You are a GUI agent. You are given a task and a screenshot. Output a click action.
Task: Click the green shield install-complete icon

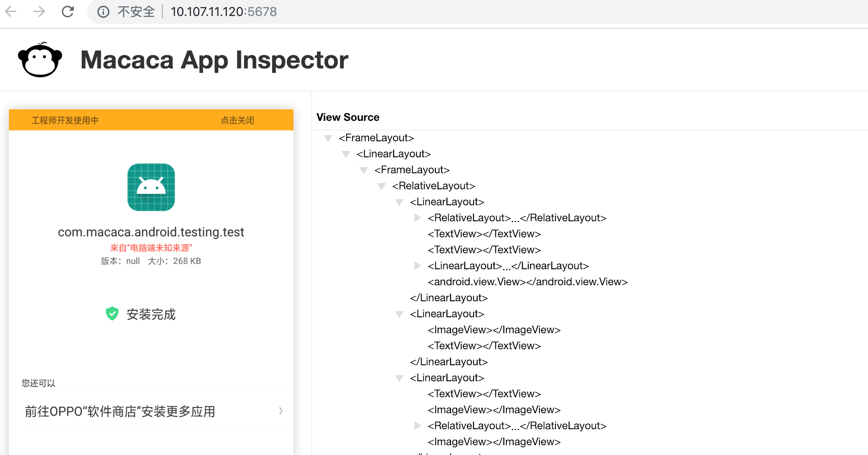112,314
